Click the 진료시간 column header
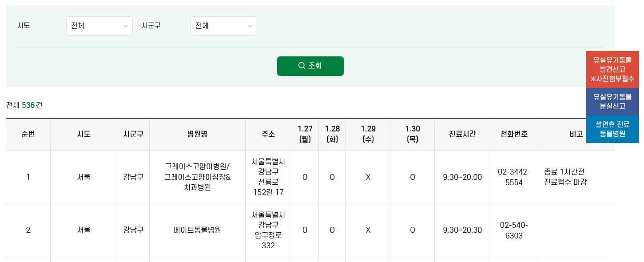644x262 pixels. (x=462, y=134)
